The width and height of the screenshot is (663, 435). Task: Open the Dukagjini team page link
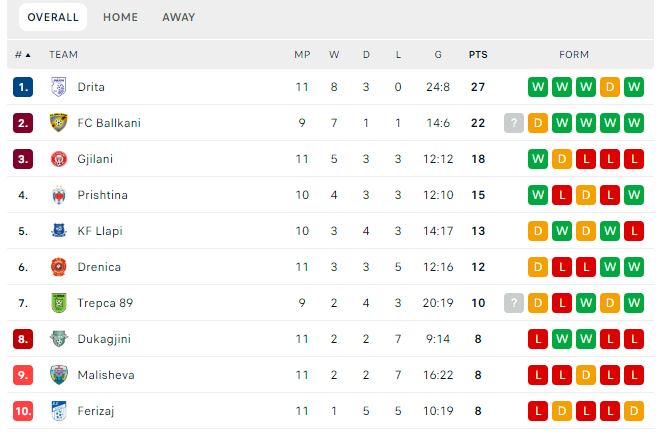(x=104, y=339)
